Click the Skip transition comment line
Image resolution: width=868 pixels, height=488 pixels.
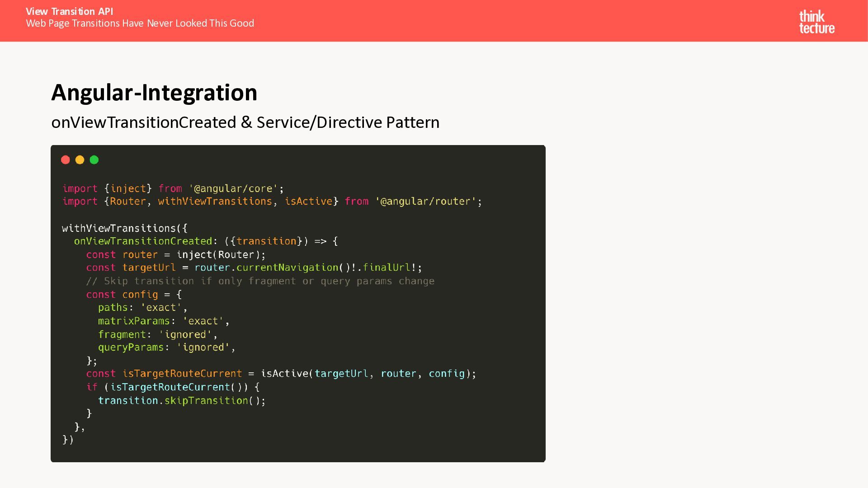(260, 281)
